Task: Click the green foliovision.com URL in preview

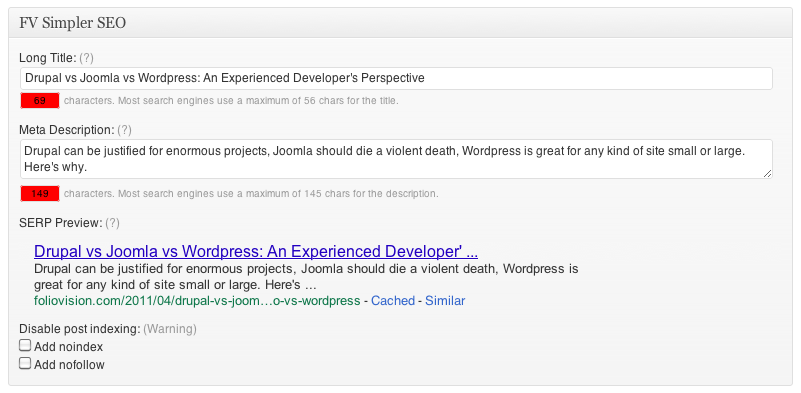Action: click(197, 300)
